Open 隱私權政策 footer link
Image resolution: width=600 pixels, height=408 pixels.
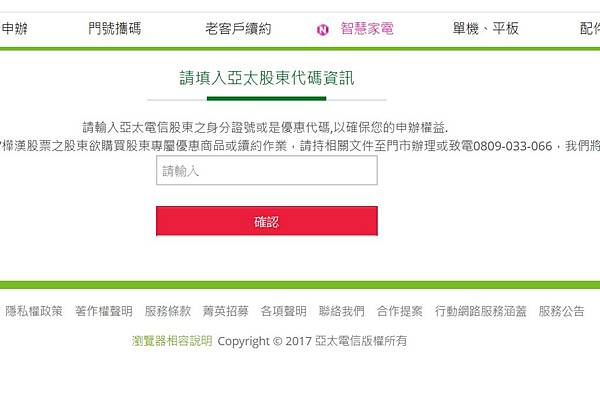[x=34, y=311]
